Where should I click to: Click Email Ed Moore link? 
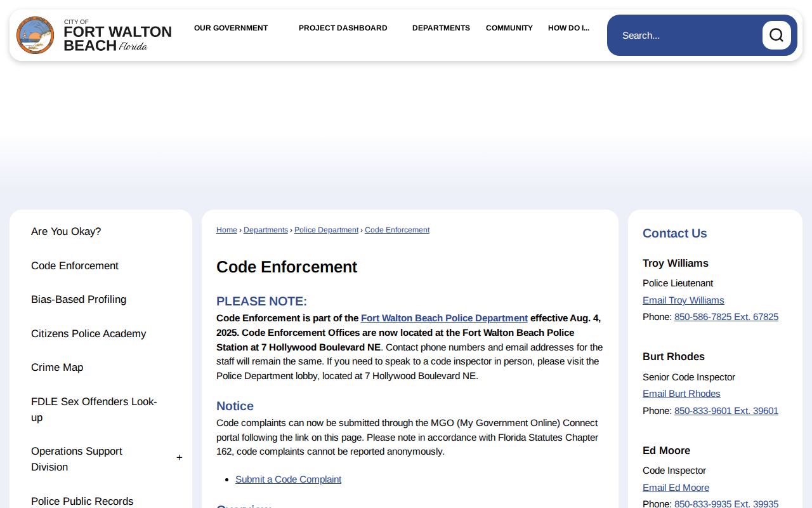676,488
